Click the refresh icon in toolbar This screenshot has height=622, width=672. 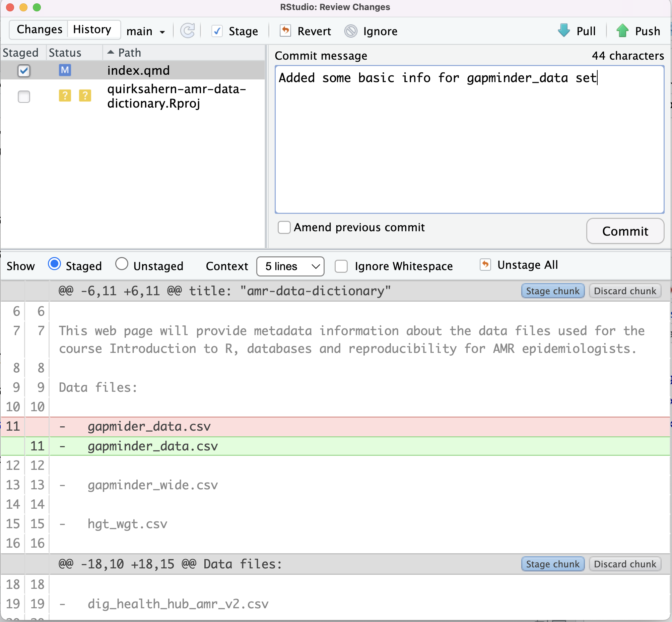[x=188, y=31]
